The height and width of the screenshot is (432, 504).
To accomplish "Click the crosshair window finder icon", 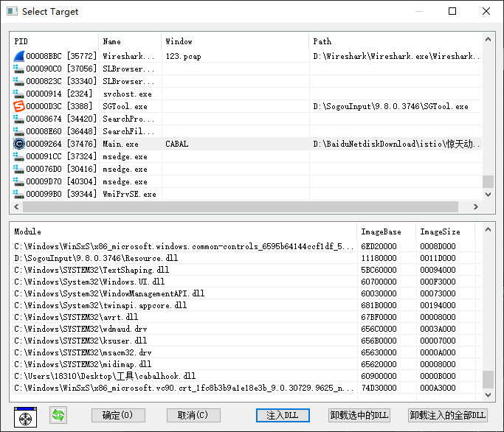I will coord(26,417).
